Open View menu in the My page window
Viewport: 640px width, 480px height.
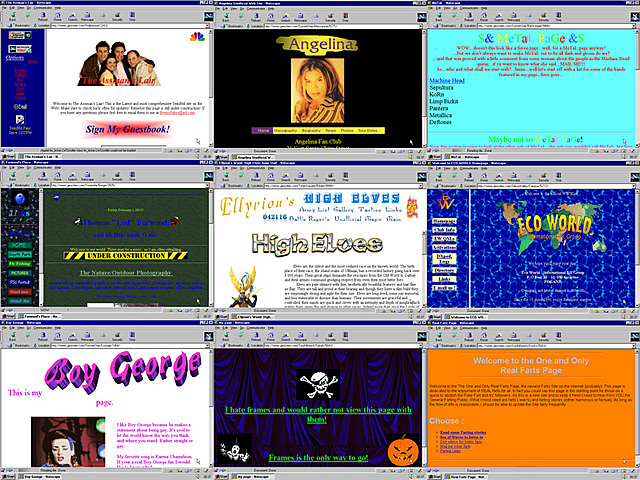pyautogui.click(x=233, y=328)
